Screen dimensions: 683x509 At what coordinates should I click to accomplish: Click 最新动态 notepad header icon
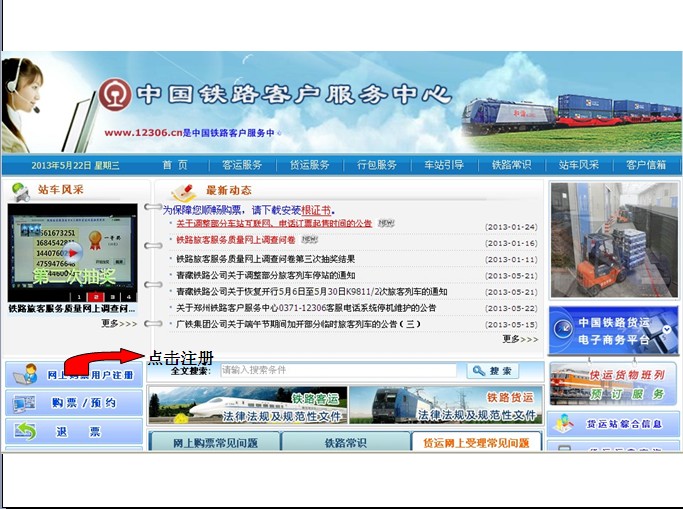coord(184,192)
